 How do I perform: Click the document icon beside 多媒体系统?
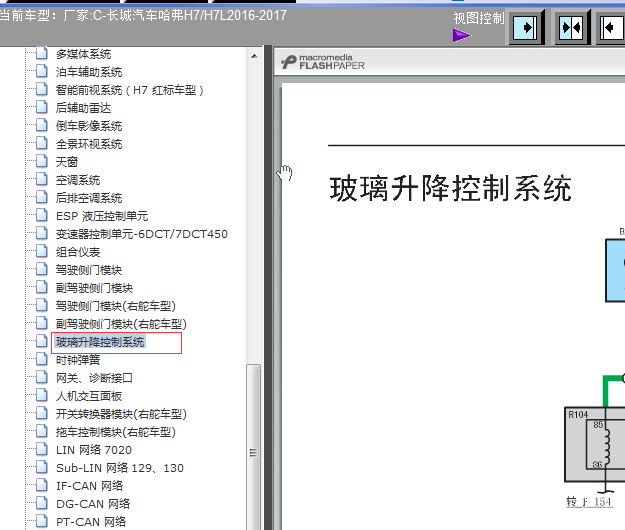41,53
